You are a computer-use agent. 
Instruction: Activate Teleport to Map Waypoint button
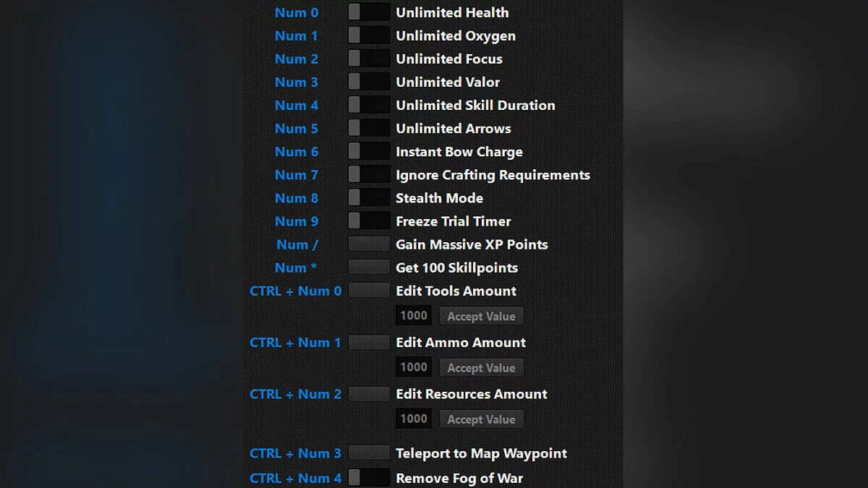(x=369, y=453)
